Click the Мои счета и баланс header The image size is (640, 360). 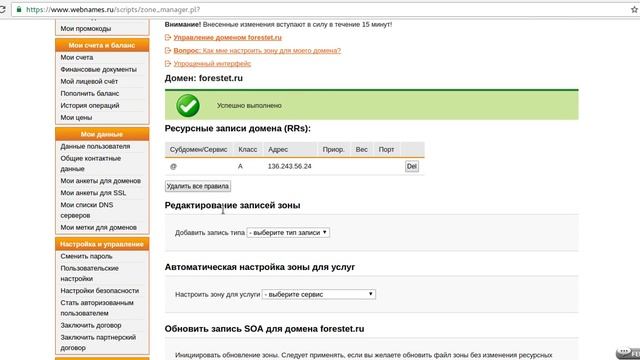click(102, 45)
